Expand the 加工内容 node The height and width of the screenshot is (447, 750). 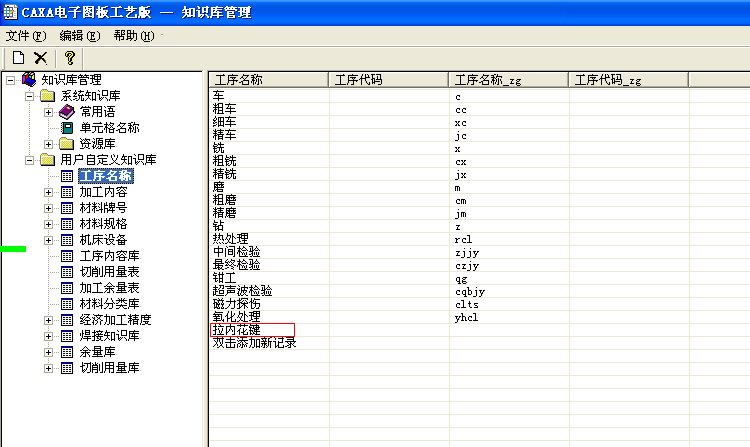pyautogui.click(x=48, y=192)
